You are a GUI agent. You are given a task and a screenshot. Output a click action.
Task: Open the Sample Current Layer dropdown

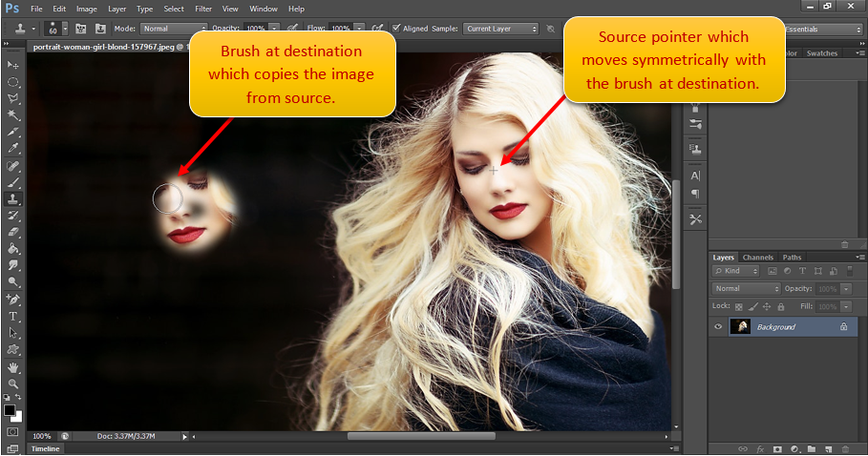[x=500, y=29]
